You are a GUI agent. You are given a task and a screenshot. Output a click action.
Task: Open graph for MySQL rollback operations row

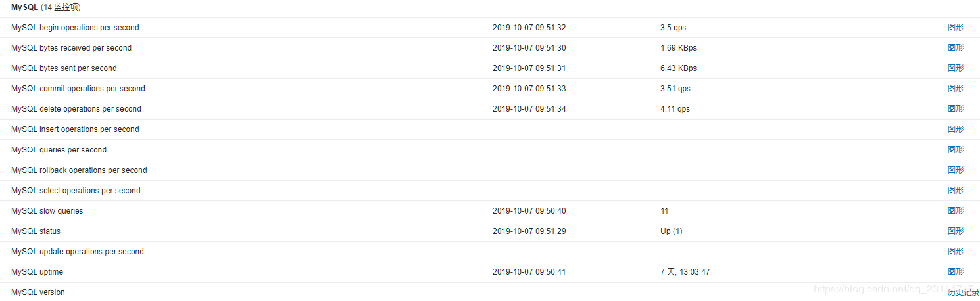click(x=955, y=170)
